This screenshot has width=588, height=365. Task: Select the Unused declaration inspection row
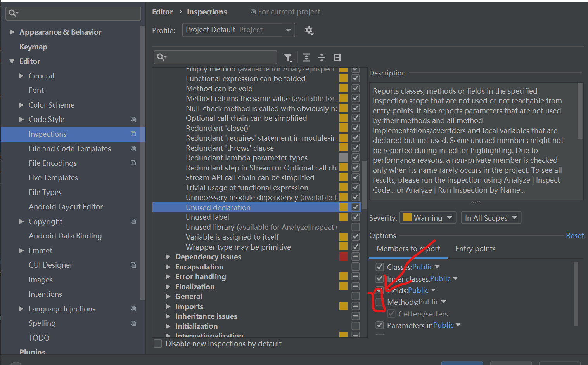(257, 207)
